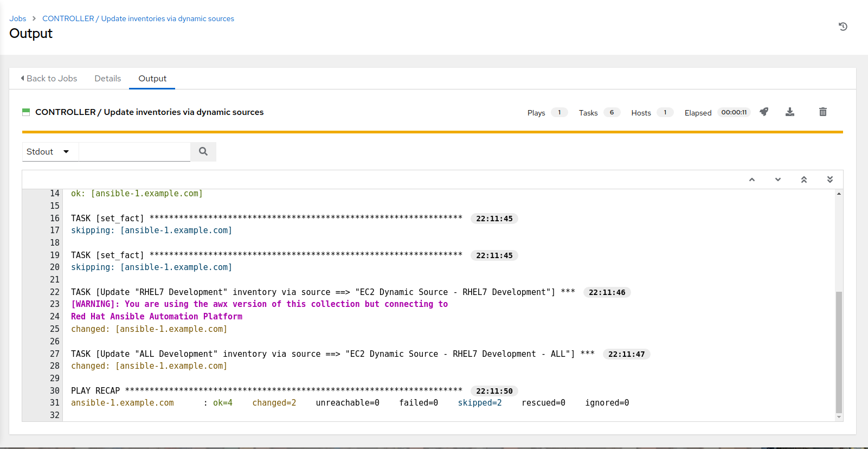Click the changed=2 recap value
Image resolution: width=868 pixels, height=449 pixels.
pos(274,403)
